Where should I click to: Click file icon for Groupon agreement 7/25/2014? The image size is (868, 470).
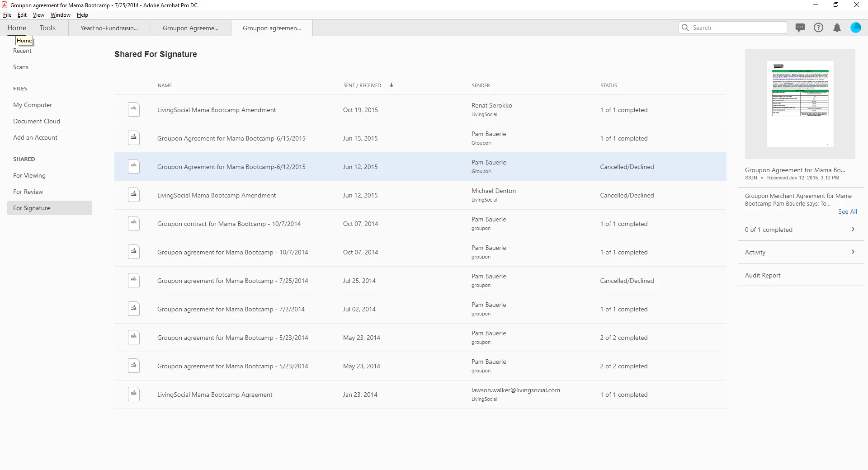click(134, 280)
